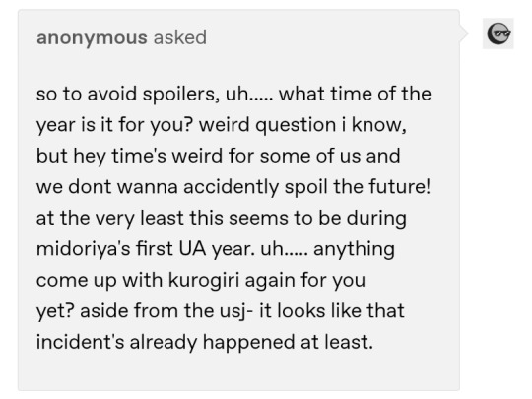The width and height of the screenshot is (532, 399).
Task: Click the phrase "weird question i know,"
Action: tap(302, 125)
